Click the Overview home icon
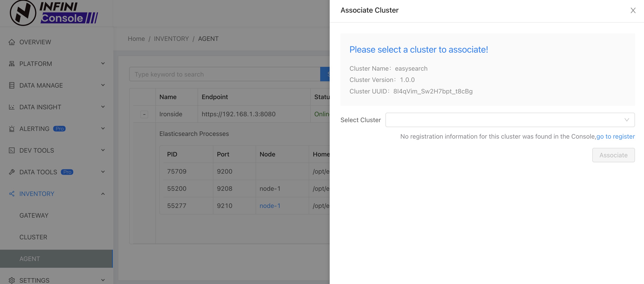644x284 pixels. point(12,42)
